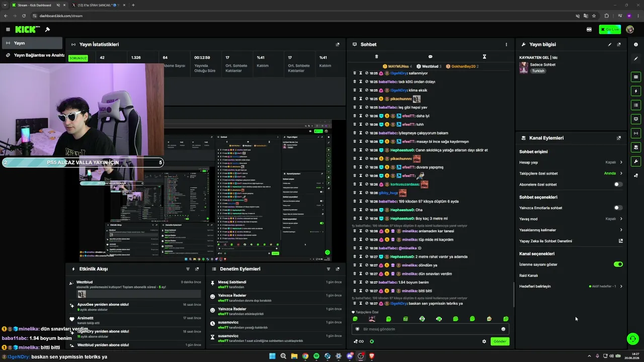Click the broadcast icon in right sidebar
This screenshot has width=644, height=362.
click(x=636, y=133)
